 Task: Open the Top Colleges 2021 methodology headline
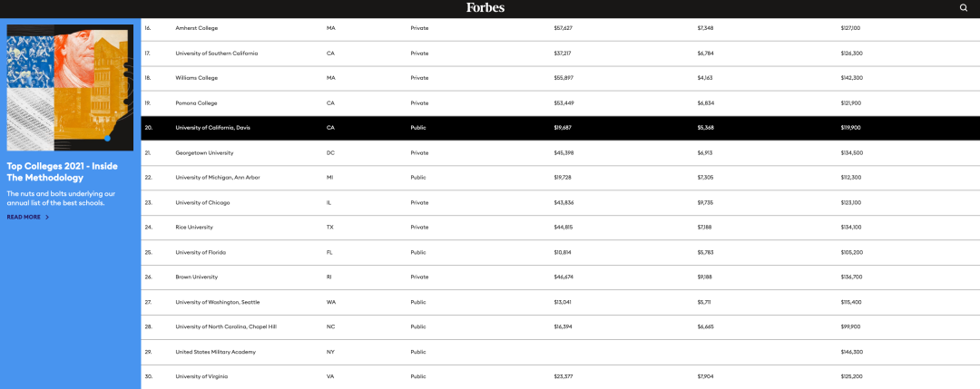pyautogui.click(x=62, y=171)
